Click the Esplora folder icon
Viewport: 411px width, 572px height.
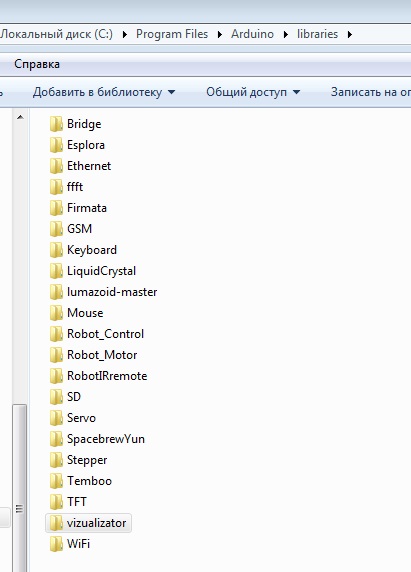point(56,145)
